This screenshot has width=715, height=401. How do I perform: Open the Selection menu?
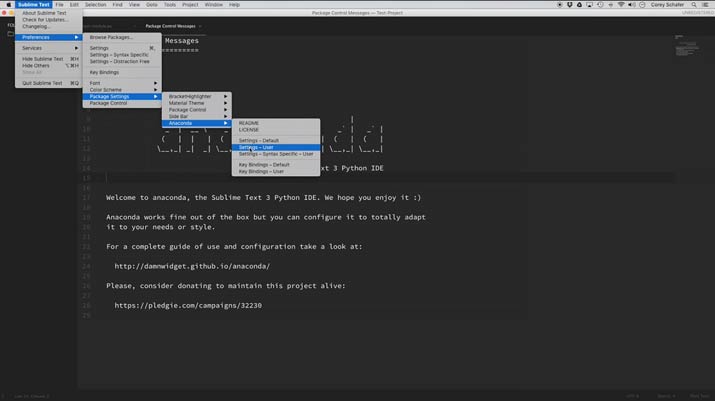click(95, 5)
